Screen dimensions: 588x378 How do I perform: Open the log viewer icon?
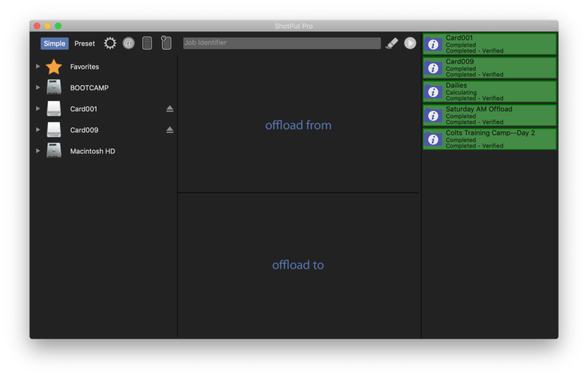pyautogui.click(x=146, y=42)
